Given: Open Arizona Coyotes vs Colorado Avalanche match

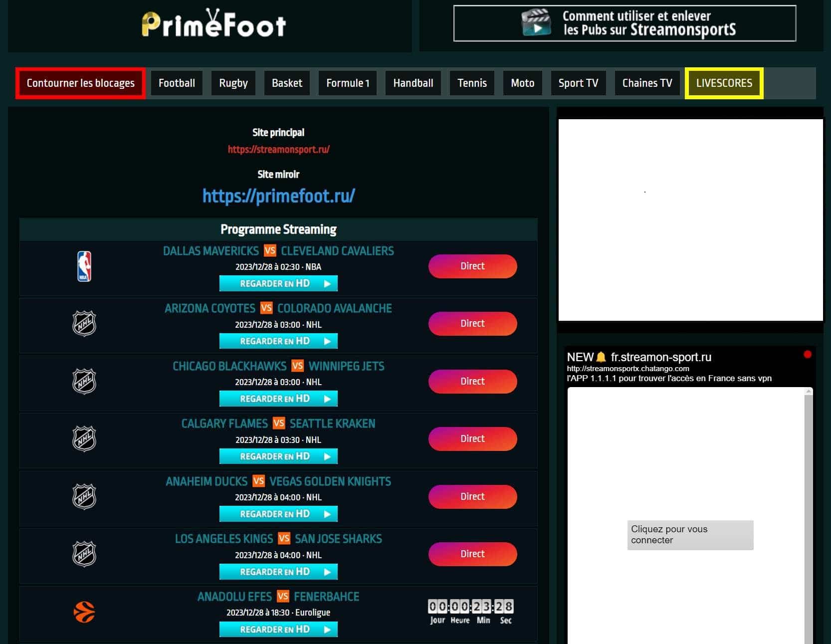Looking at the screenshot, I should coord(278,308).
